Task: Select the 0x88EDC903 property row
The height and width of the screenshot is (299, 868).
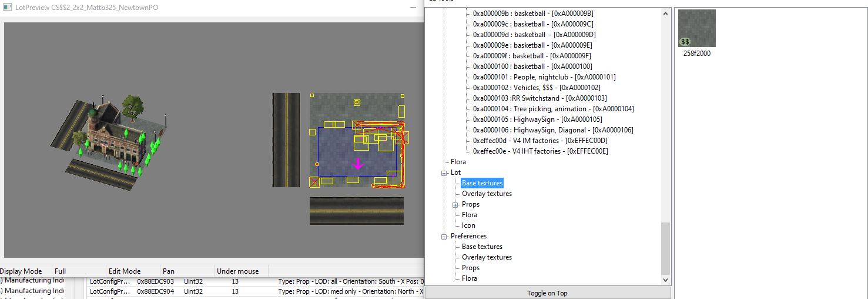Action: 255,281
